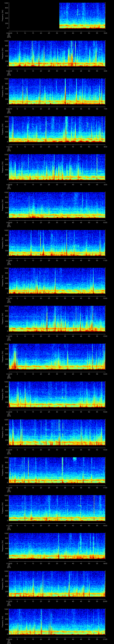Click the '7:00' end-of-axis label
Image resolution: width=114 pixels, height=644 pixels.
click(x=105, y=109)
